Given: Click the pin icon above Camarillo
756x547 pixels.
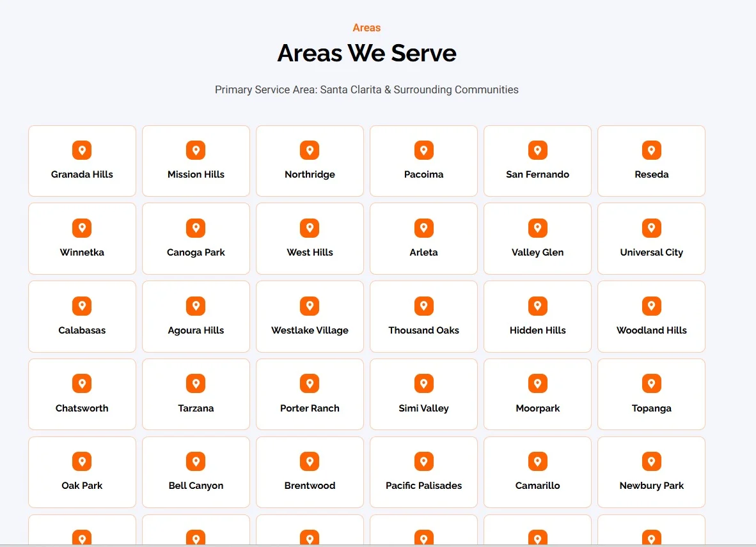Looking at the screenshot, I should (538, 461).
